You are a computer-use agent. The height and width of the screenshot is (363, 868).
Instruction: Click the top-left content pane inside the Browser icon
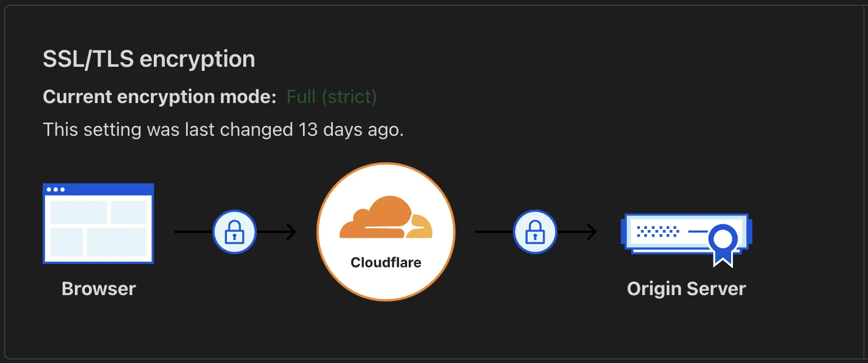[x=78, y=212]
